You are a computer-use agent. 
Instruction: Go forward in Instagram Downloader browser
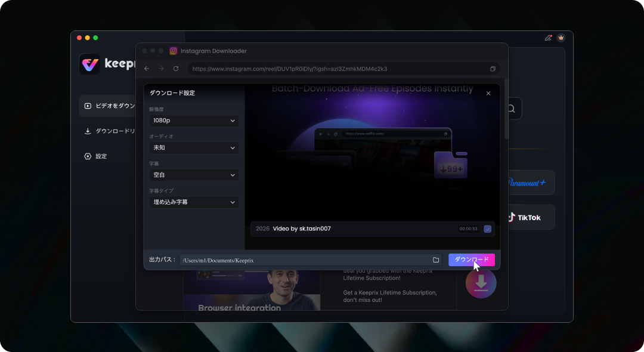coord(161,69)
